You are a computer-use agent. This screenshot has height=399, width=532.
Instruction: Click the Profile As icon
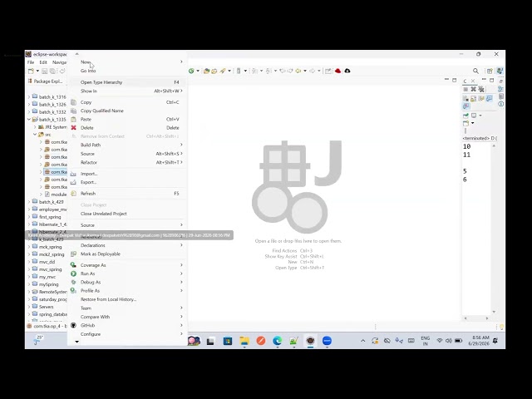click(73, 290)
